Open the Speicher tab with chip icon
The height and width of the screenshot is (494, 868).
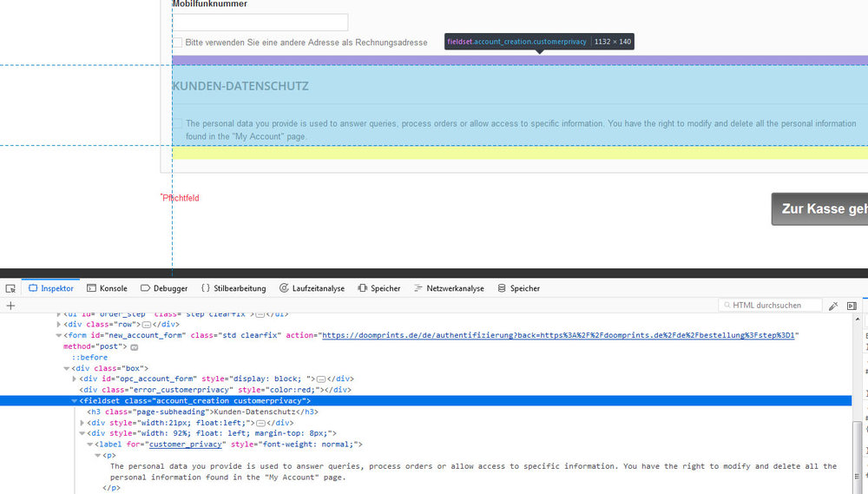pyautogui.click(x=379, y=288)
